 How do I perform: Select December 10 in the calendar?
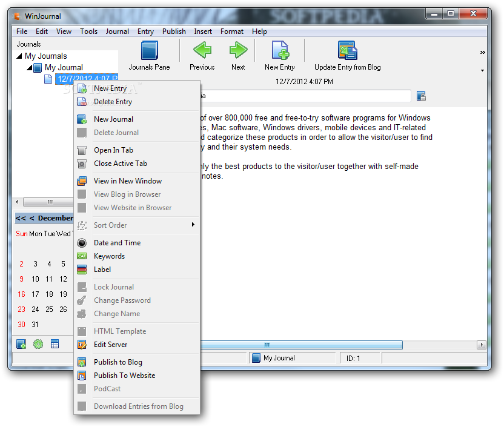35,279
